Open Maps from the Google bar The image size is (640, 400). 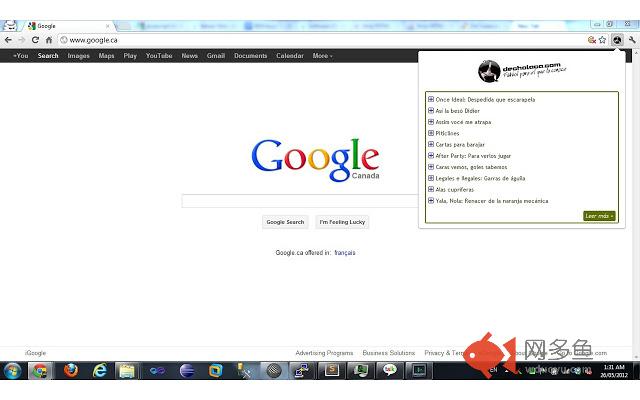(106, 56)
